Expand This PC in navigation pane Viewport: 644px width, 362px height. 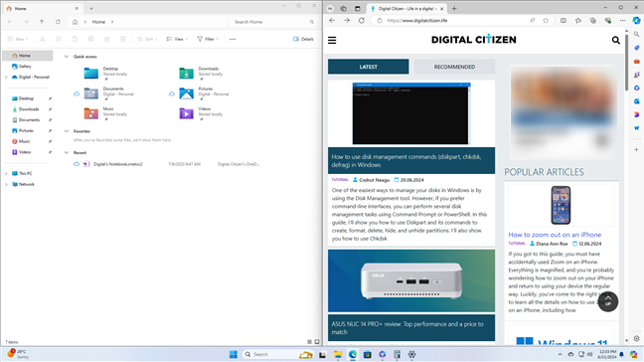pyautogui.click(x=6, y=174)
